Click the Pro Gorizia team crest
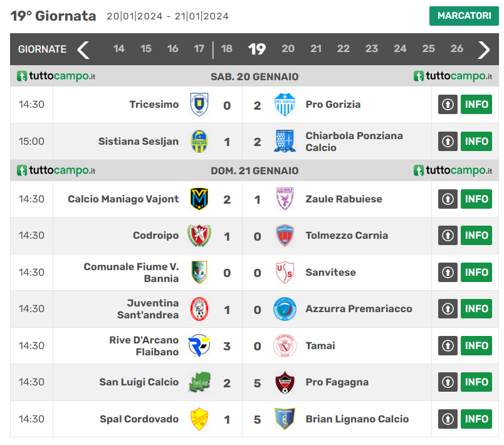Image resolution: width=504 pixels, height=445 pixels. click(285, 105)
